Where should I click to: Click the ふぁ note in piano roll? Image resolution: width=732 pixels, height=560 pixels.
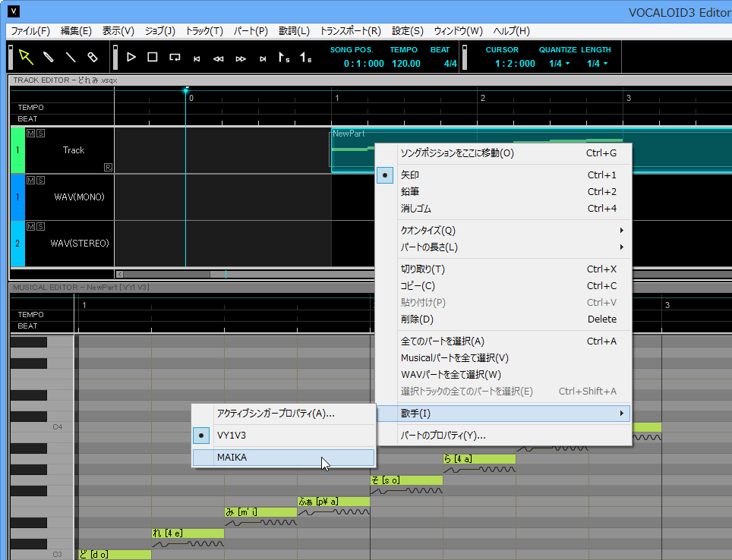pyautogui.click(x=334, y=502)
